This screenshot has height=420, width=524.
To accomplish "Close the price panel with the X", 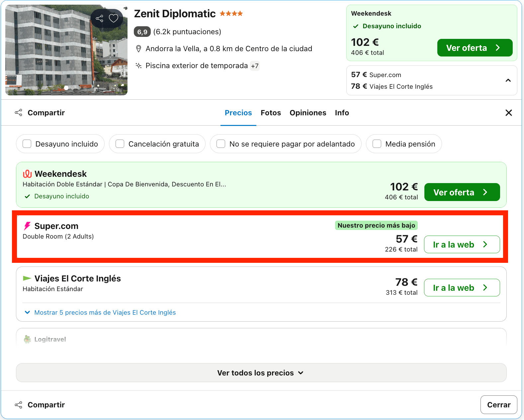I will pyautogui.click(x=508, y=113).
